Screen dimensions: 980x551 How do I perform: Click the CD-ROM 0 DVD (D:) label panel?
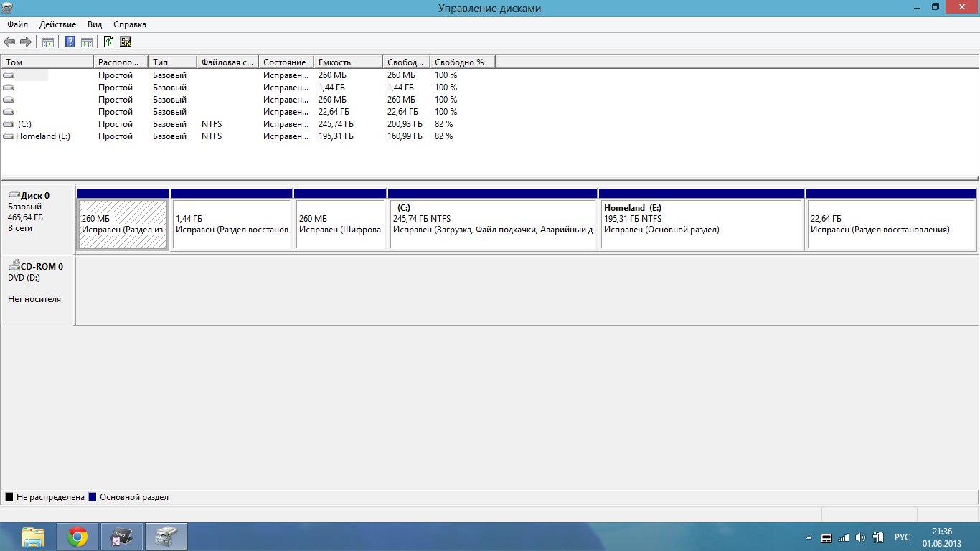click(x=38, y=290)
